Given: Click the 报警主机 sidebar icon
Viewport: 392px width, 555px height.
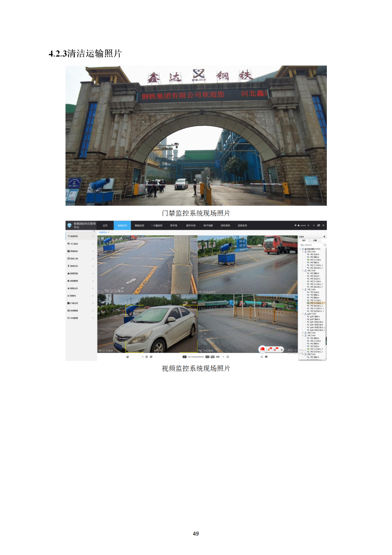Looking at the screenshot, I should coord(69,288).
